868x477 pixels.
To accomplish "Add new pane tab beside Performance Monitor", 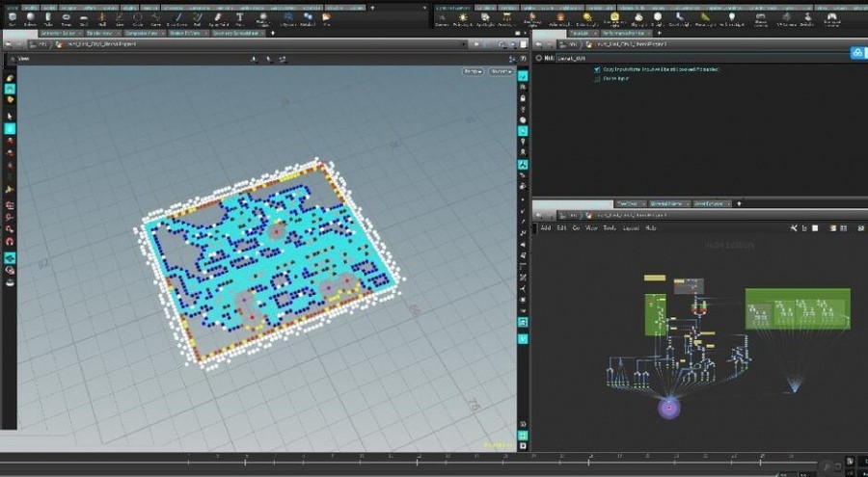I will click(660, 33).
